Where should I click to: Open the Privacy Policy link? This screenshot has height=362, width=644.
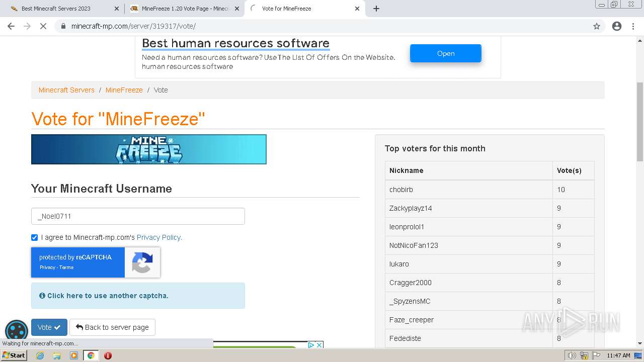(159, 237)
